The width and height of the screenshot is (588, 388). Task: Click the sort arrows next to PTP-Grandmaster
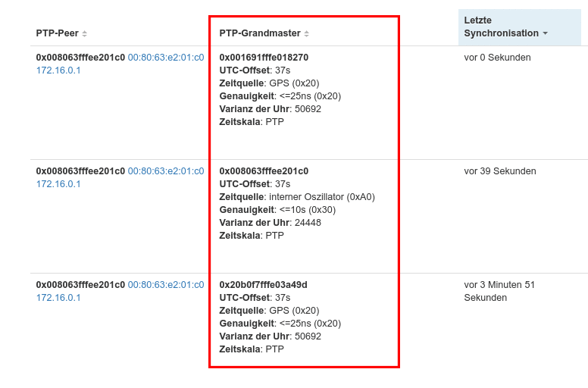pos(306,34)
